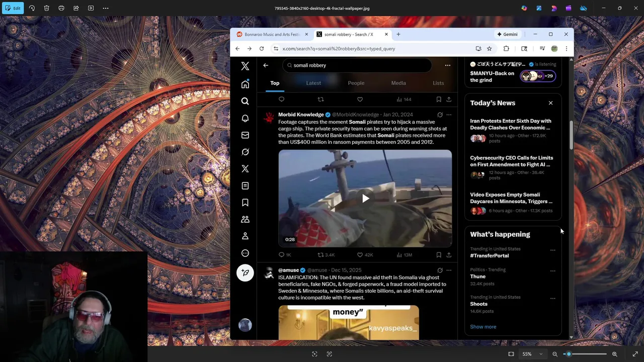This screenshot has height=362, width=644.
Task: Open Clipchamp icon in Photos title bar
Action: coord(569,8)
